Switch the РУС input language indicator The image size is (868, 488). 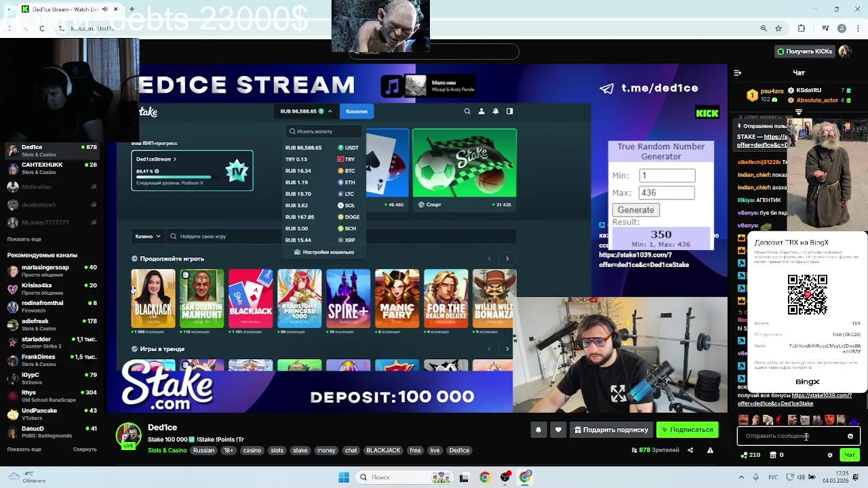[x=773, y=477]
